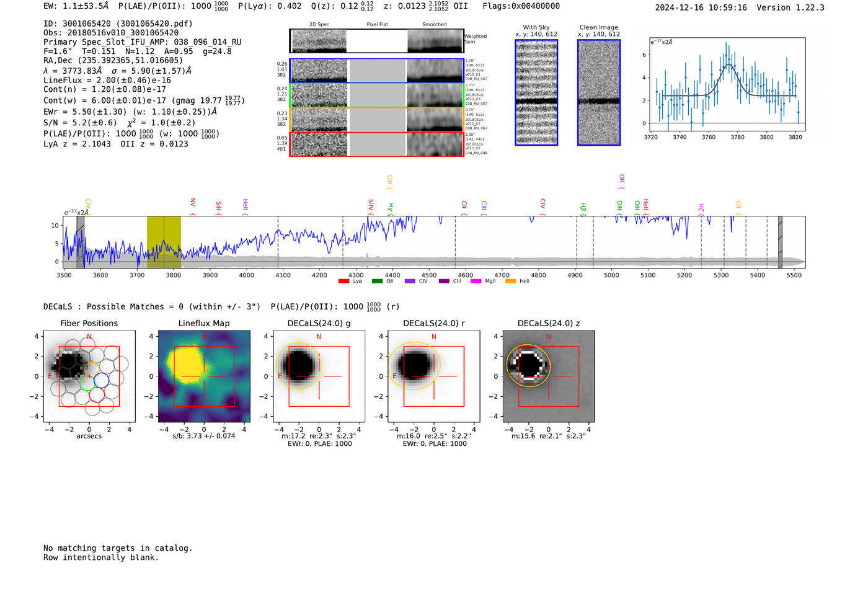Select the blue-bordered 2D Spec fiber cutout

point(319,71)
